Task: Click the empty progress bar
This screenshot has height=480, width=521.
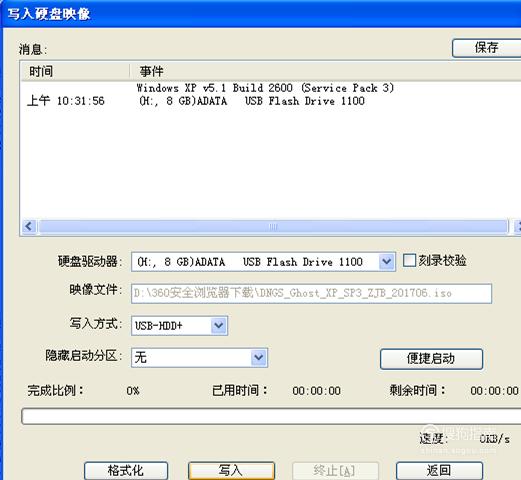Action: 271,416
